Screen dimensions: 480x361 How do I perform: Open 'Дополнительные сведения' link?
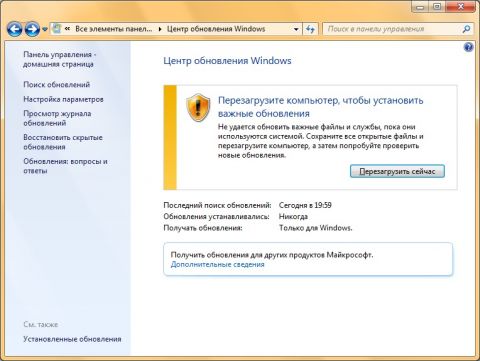tap(217, 265)
